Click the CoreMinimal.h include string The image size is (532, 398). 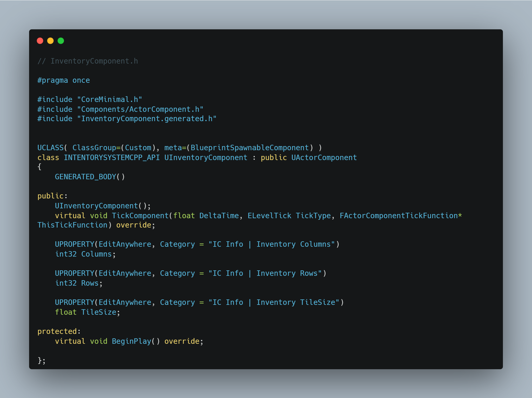109,100
